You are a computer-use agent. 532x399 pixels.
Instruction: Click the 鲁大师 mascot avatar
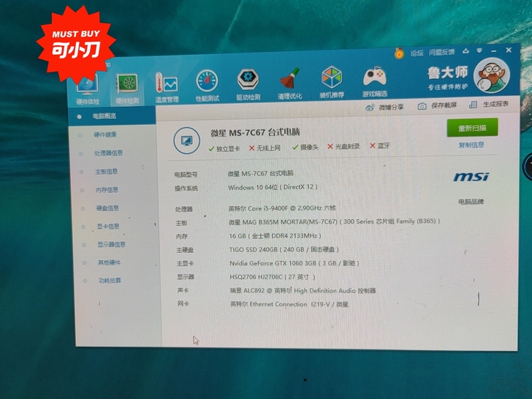pos(490,75)
